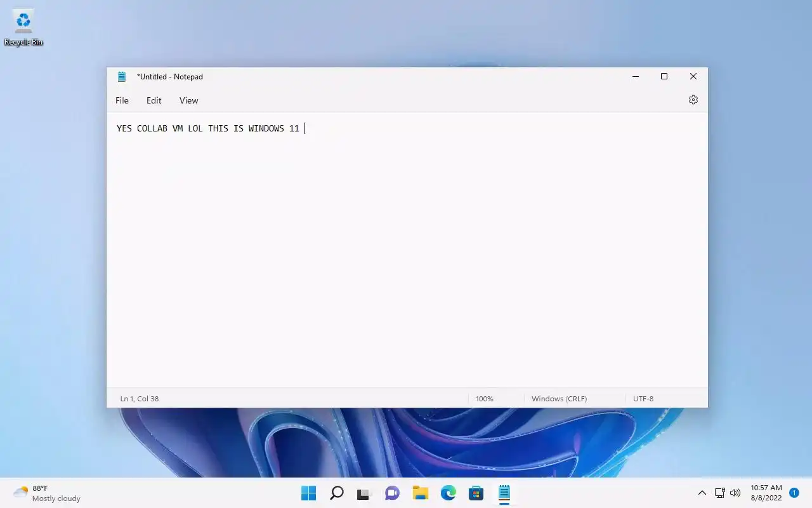Open Notepad settings gear icon
This screenshot has height=508, width=812.
pos(693,100)
